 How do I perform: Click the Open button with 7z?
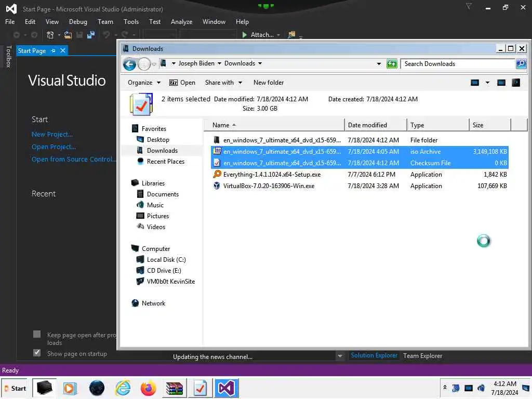click(182, 83)
